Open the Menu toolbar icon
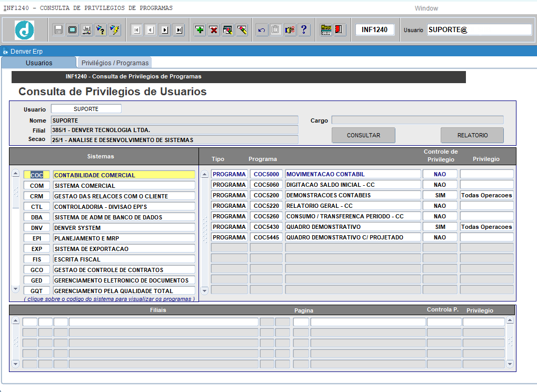 click(326, 30)
